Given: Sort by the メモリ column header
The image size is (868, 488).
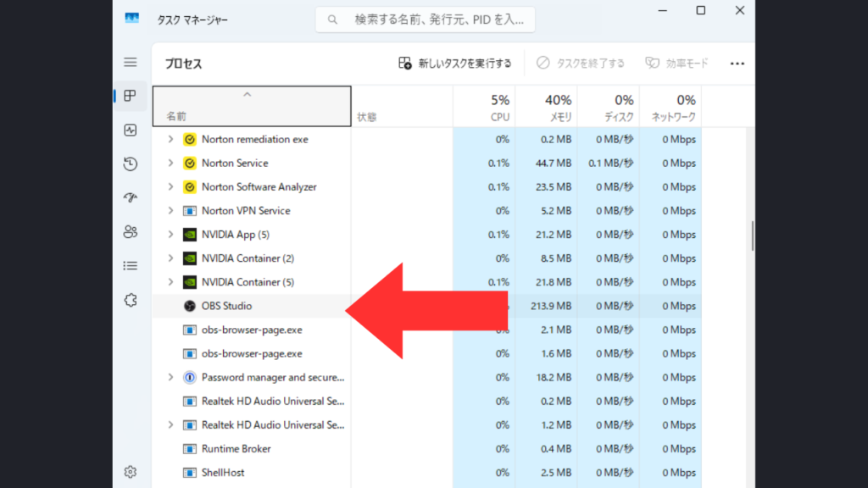Looking at the screenshot, I should pos(547,106).
